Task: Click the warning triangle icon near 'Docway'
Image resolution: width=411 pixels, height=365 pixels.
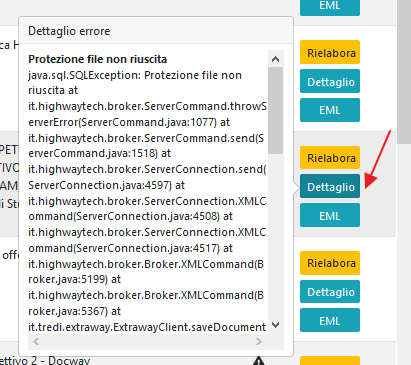Action: (259, 361)
